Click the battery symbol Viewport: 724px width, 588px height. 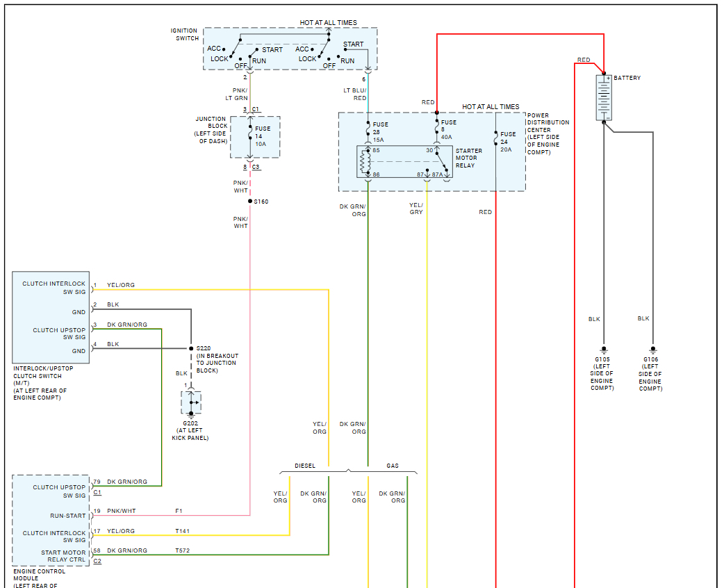604,98
